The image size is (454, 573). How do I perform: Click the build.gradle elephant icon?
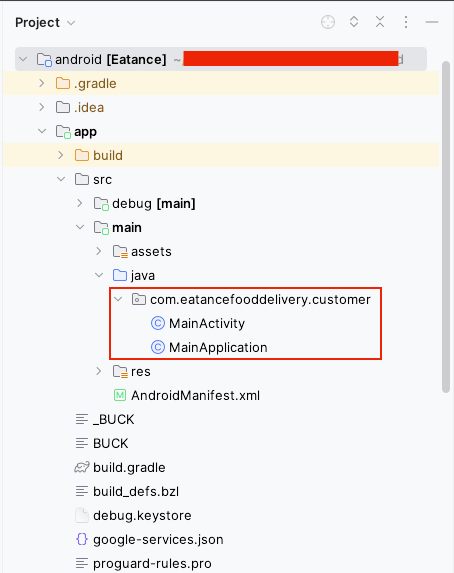pyautogui.click(x=82, y=467)
